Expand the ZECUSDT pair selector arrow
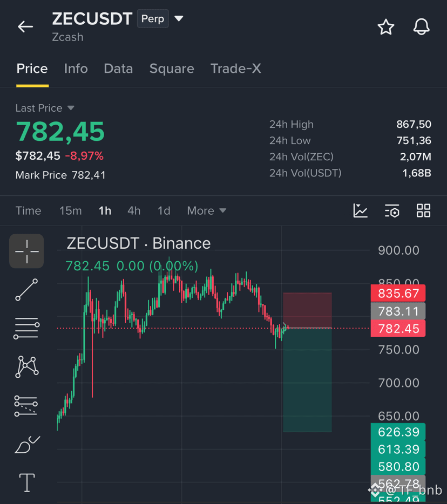Image resolution: width=447 pixels, height=504 pixels. click(179, 19)
